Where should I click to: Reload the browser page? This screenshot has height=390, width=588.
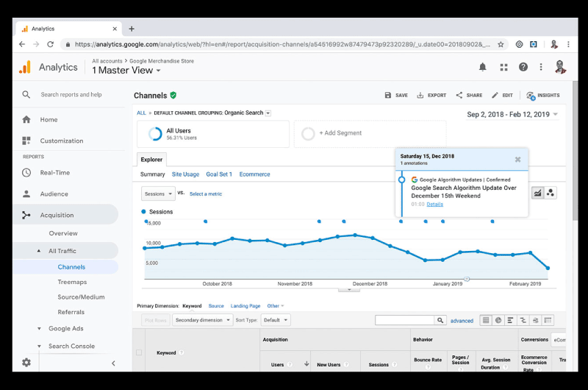click(50, 44)
